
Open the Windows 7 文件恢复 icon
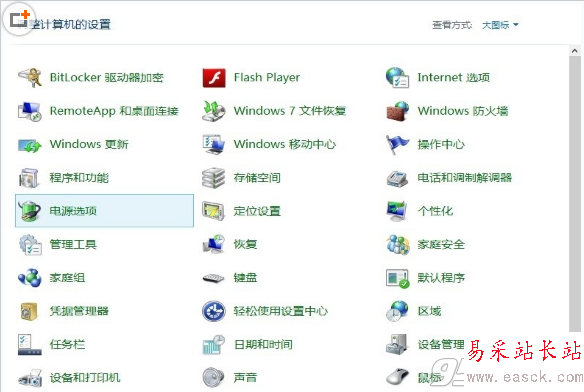coord(214,111)
